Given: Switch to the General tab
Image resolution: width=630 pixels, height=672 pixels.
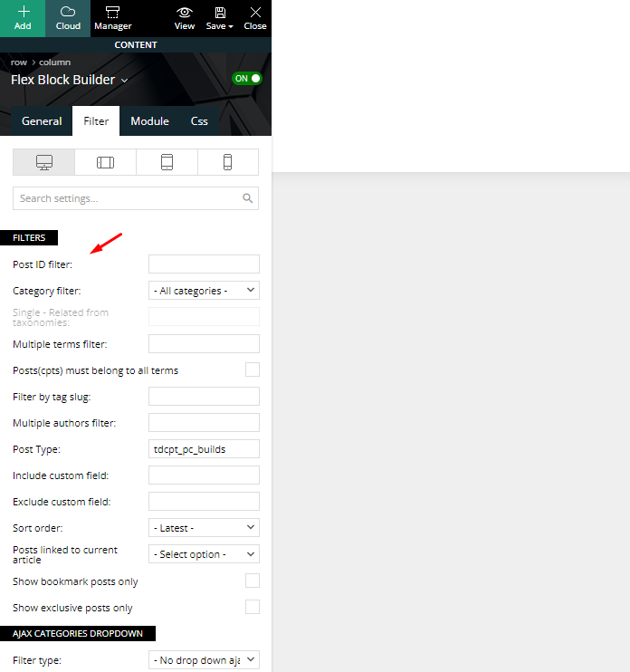Looking at the screenshot, I should pyautogui.click(x=42, y=121).
